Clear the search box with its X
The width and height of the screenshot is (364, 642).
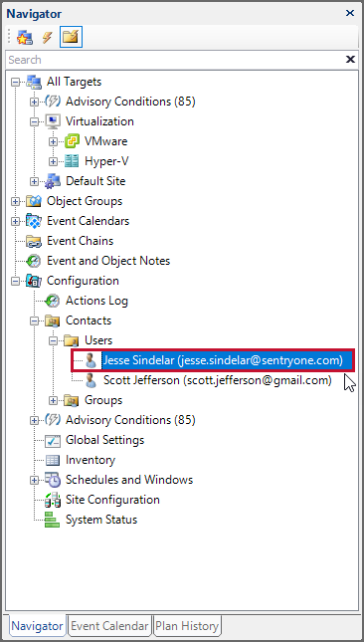(350, 60)
